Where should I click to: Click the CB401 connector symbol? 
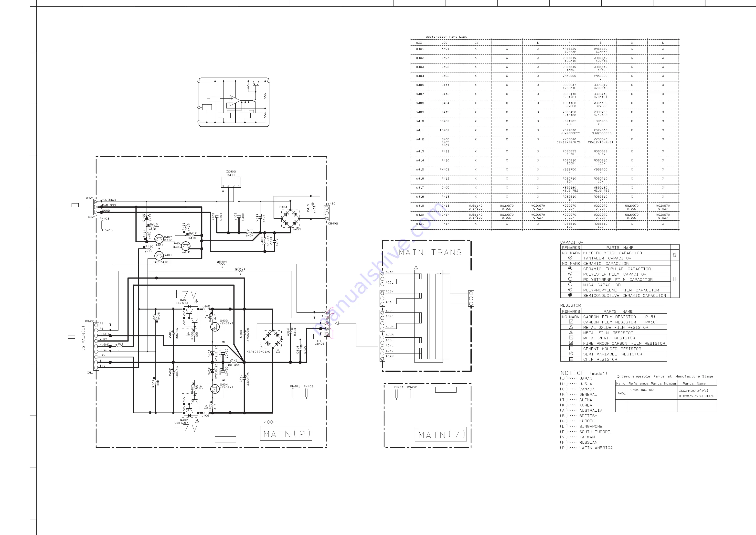click(96, 346)
